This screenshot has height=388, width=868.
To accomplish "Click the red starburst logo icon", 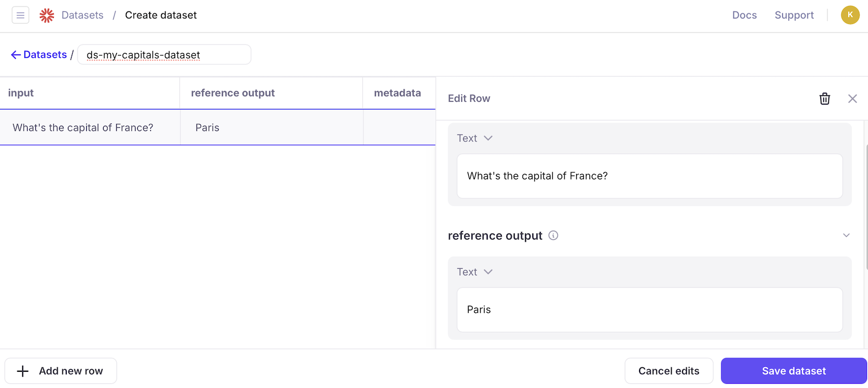I will pyautogui.click(x=47, y=15).
